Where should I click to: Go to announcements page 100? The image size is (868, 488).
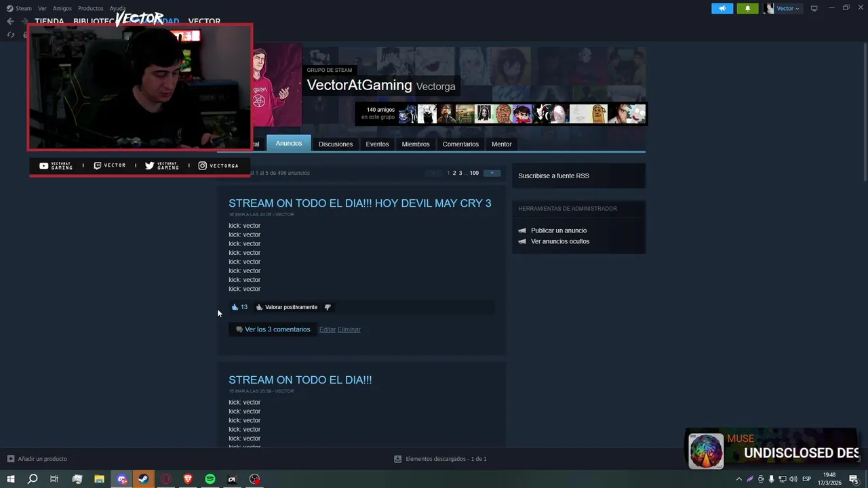[x=474, y=173]
